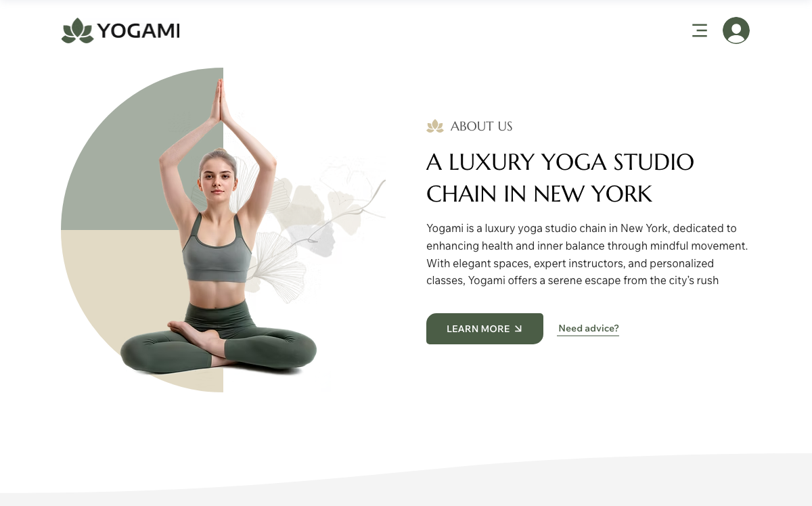Click the first heading line 'A Luxury Yoga Studio'
This screenshot has width=812, height=506.
[560, 162]
